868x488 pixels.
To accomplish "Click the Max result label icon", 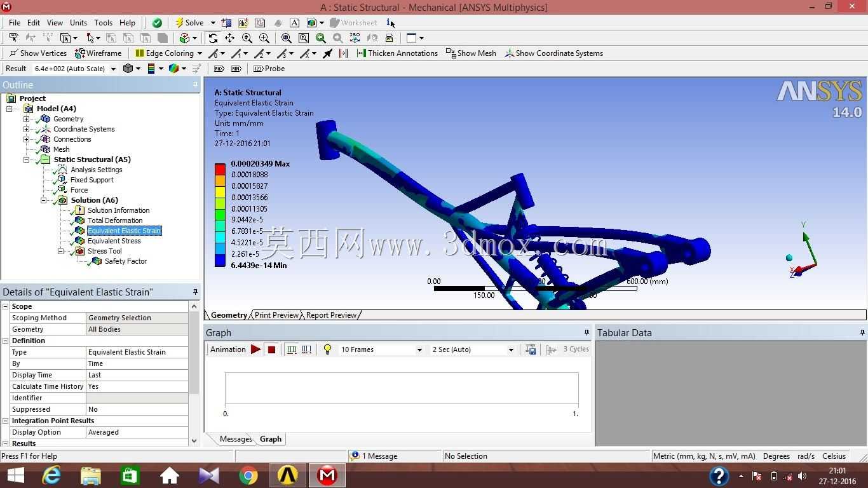I will click(219, 69).
